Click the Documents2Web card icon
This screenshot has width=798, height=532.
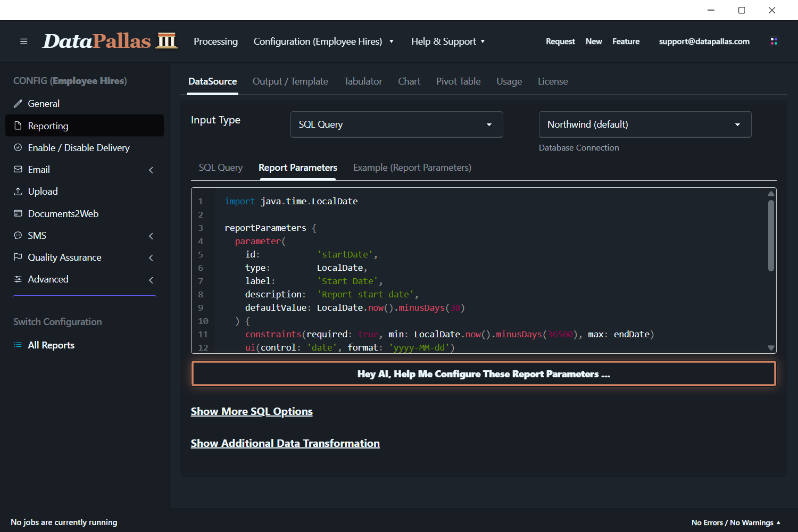18,213
